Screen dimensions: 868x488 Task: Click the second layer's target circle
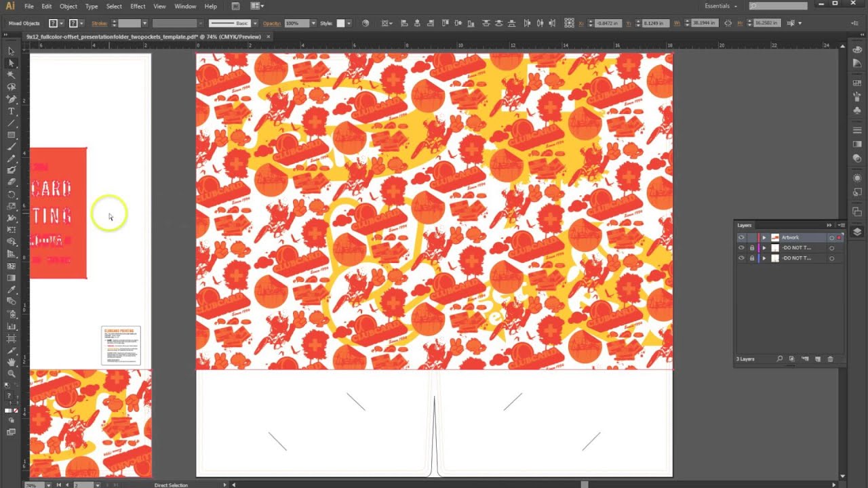pyautogui.click(x=831, y=248)
